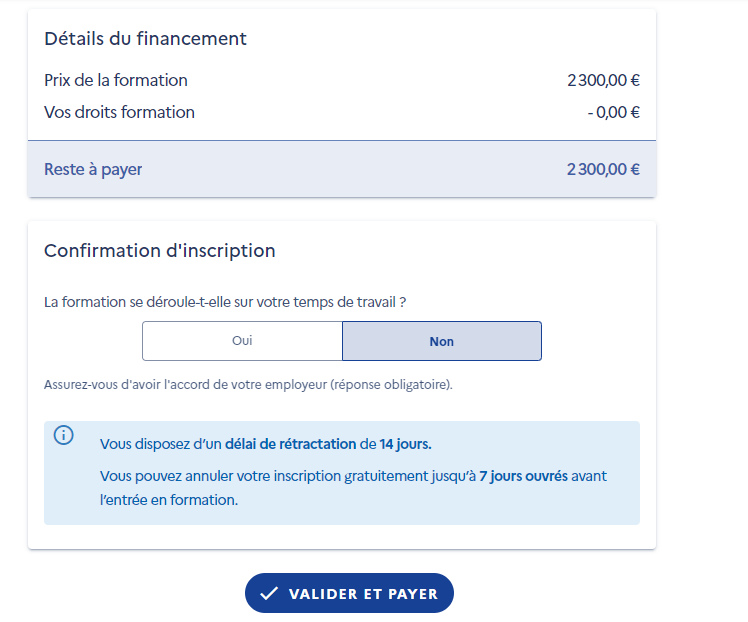Click the 'Vos droits formation' label
748x622 pixels.
click(119, 112)
